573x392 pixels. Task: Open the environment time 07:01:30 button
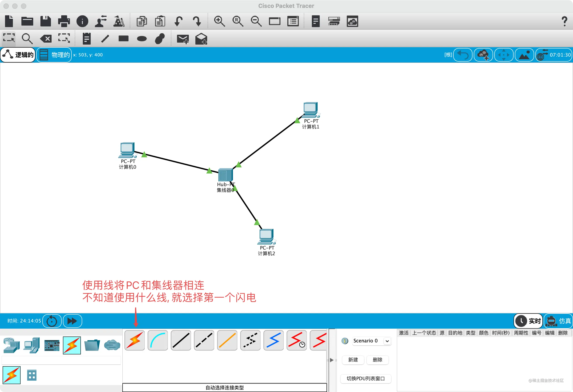tap(554, 55)
